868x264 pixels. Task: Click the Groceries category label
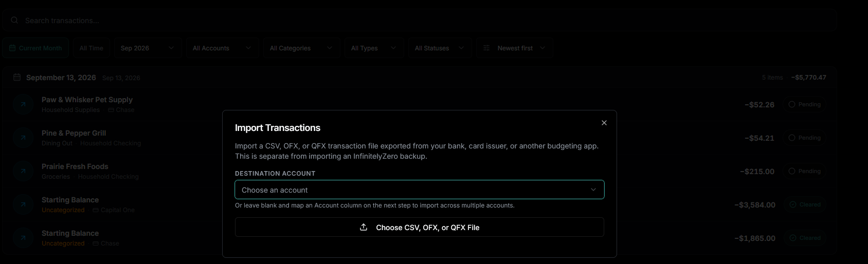click(x=56, y=177)
